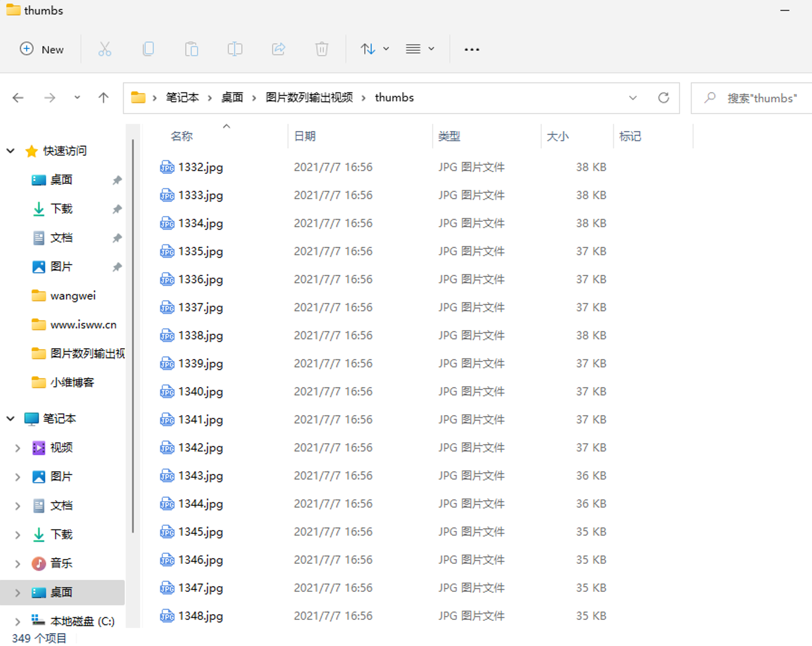Click the Copy icon in the toolbar

148,49
